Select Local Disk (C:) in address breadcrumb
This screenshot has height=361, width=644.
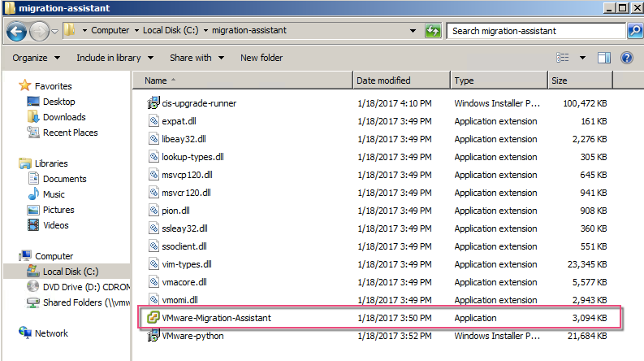[171, 30]
